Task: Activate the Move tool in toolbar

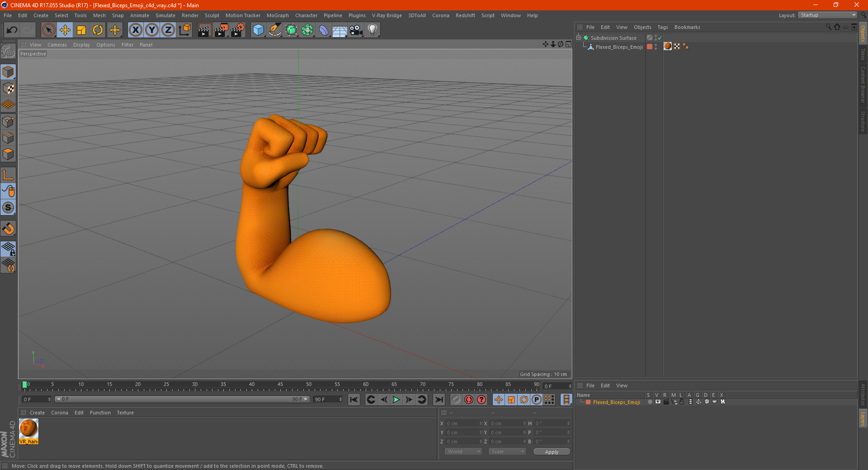Action: (65, 30)
